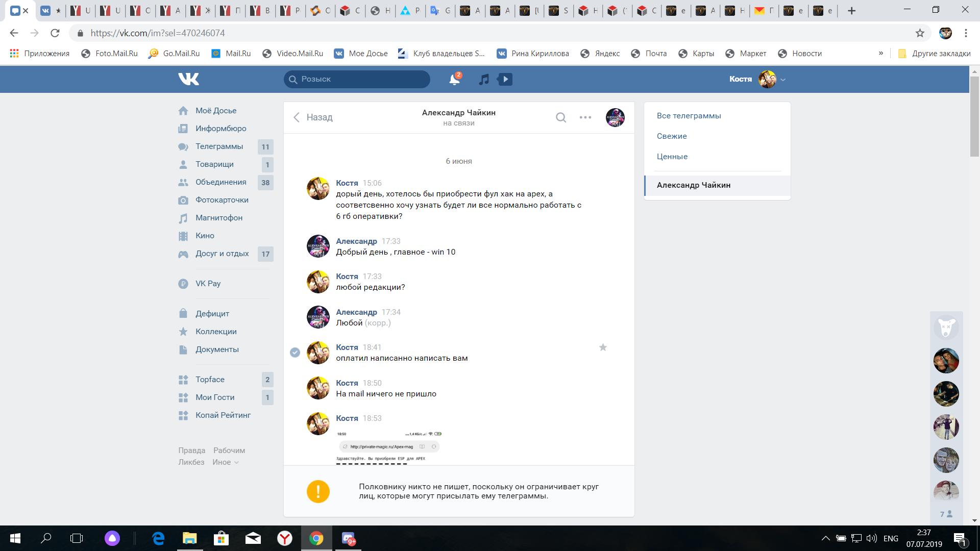Open Александр's profile name link at 17:33

(x=356, y=241)
